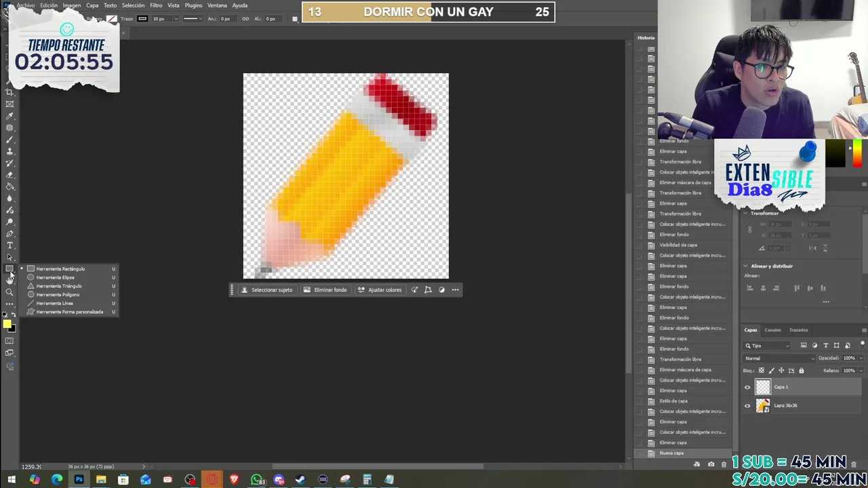Select the Path Selection tool
868x488 pixels.
click(9, 258)
